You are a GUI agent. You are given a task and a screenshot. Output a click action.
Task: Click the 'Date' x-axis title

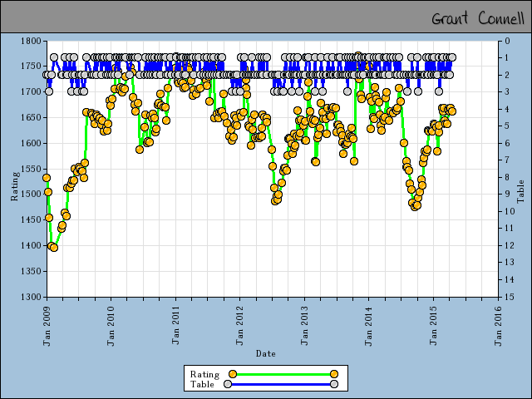point(266,353)
